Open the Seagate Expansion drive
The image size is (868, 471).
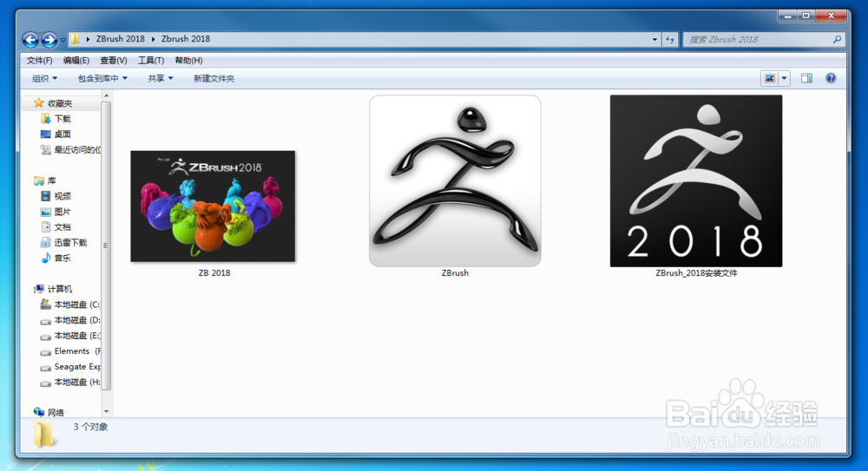point(77,367)
